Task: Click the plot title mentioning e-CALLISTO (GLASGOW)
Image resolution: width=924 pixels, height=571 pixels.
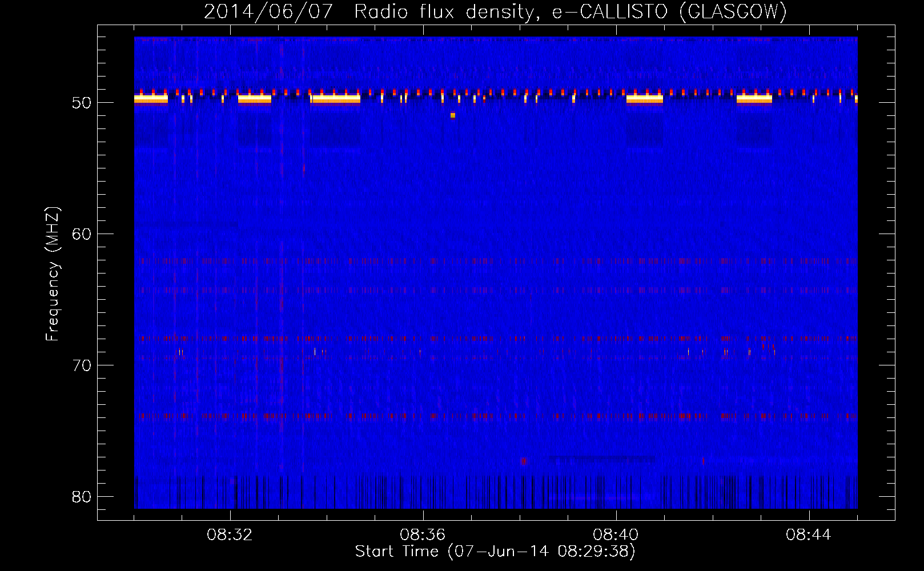Action: pyautogui.click(x=495, y=11)
